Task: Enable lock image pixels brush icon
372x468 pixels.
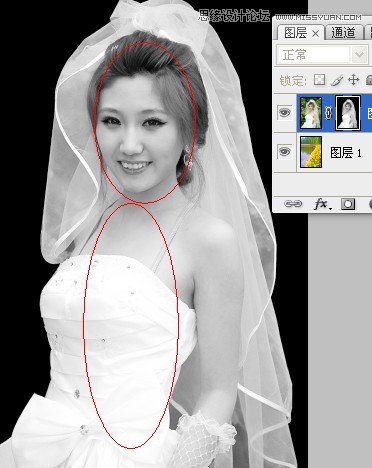Action: pos(337,80)
